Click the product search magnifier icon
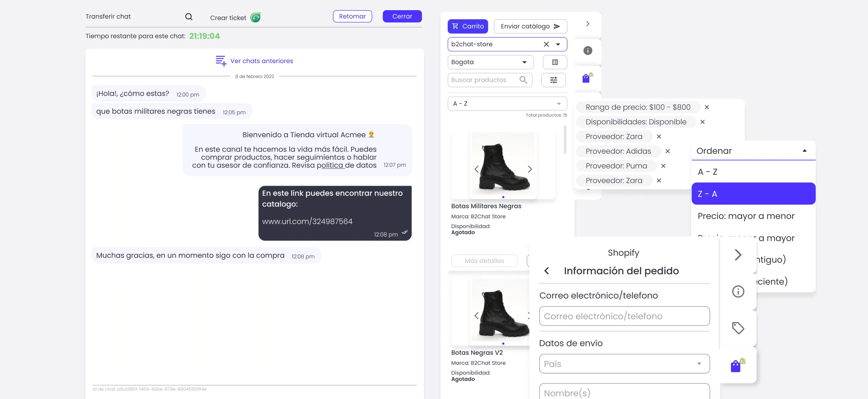The width and height of the screenshot is (868, 399). point(524,80)
